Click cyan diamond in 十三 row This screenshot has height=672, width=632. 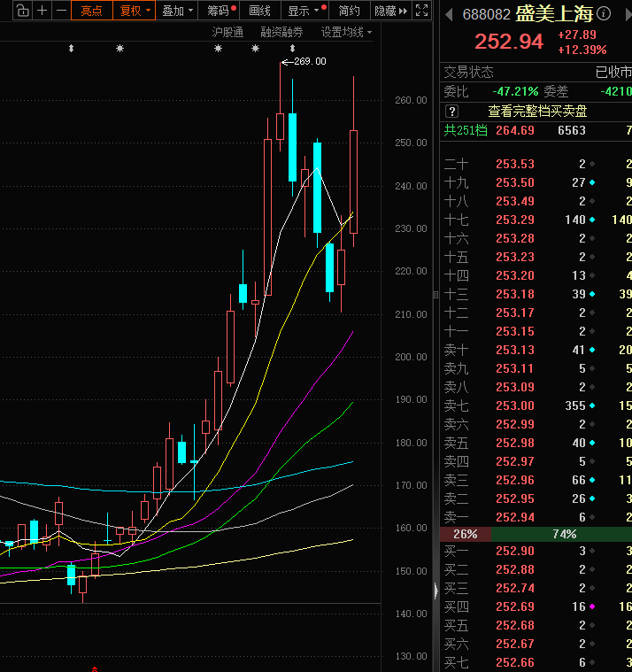click(x=592, y=294)
